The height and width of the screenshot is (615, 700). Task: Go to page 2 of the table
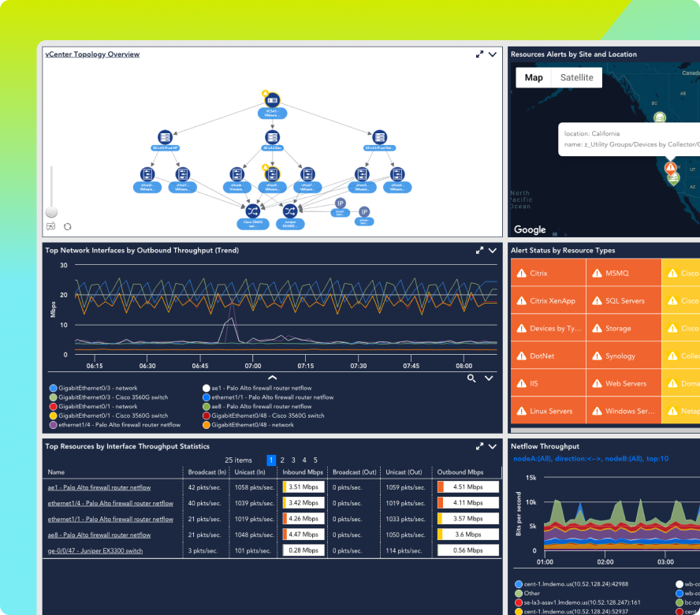click(282, 460)
